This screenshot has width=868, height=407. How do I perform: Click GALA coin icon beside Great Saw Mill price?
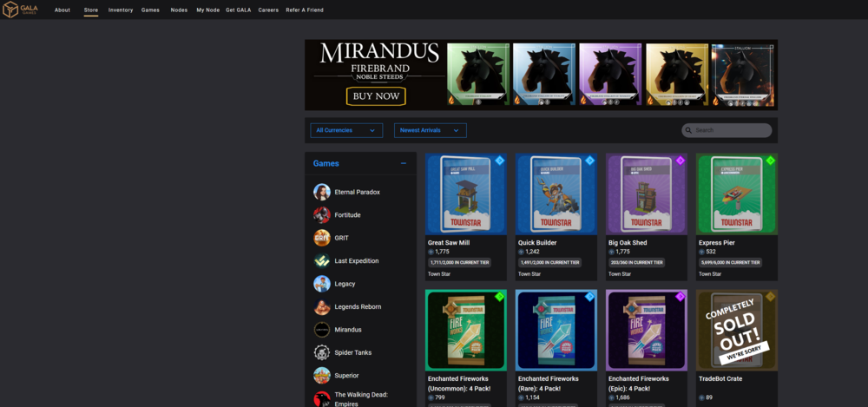[x=431, y=252]
